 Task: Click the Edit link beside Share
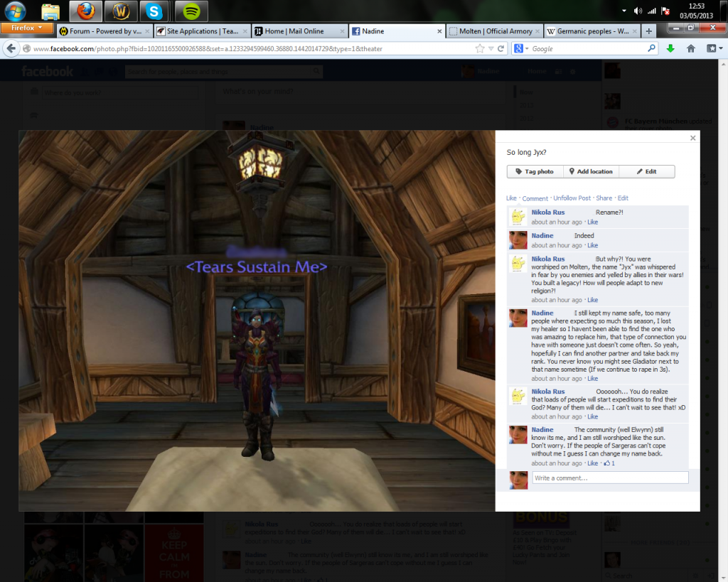[623, 198]
